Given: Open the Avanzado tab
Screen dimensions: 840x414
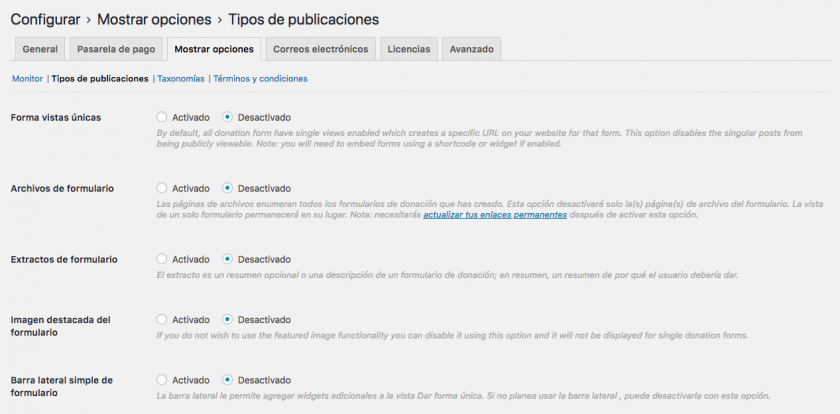Looking at the screenshot, I should [x=471, y=49].
